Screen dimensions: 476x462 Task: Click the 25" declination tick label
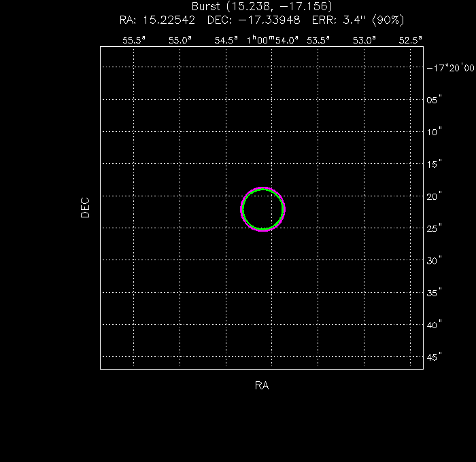[434, 228]
